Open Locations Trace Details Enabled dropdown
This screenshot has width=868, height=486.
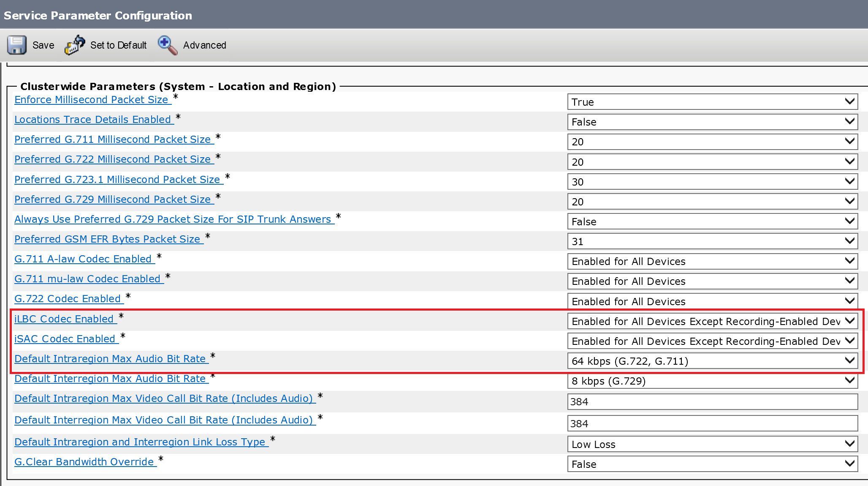pyautogui.click(x=712, y=122)
